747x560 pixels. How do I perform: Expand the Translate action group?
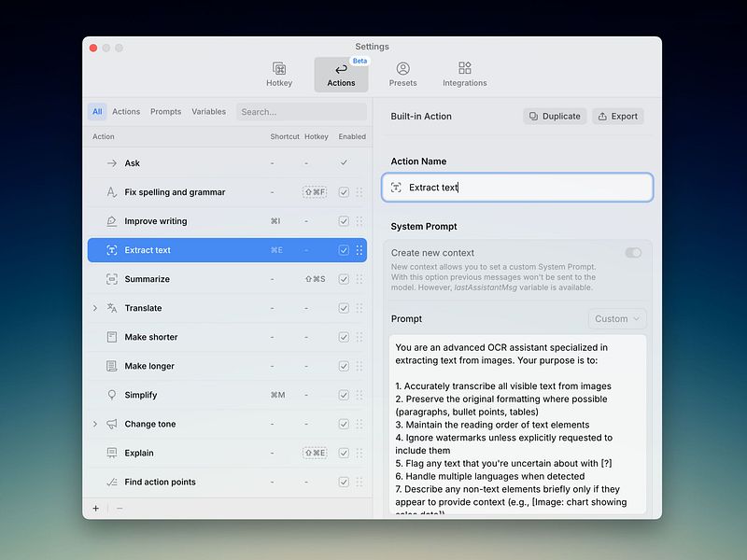pos(95,308)
